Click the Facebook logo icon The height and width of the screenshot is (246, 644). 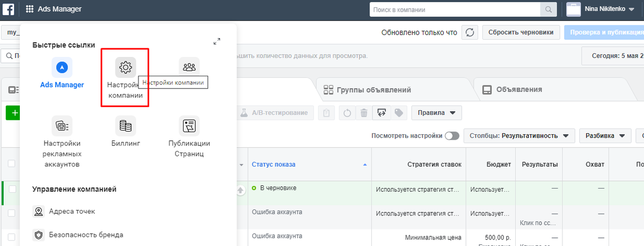click(9, 9)
